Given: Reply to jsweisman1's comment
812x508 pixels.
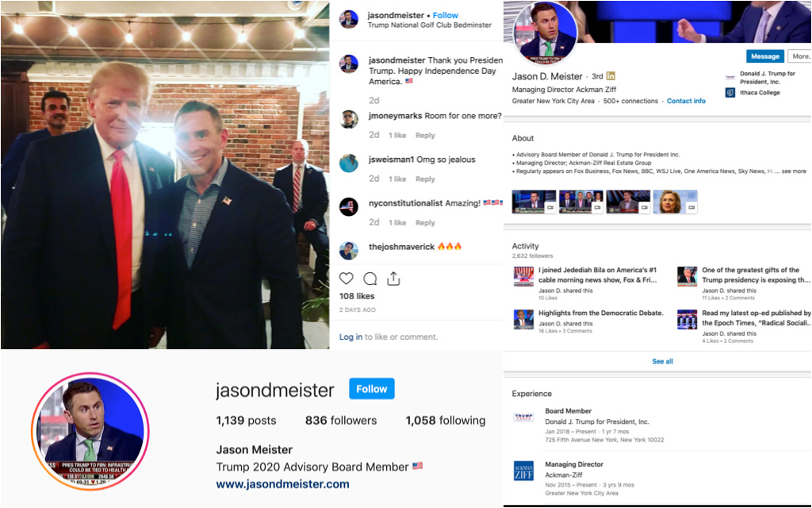Looking at the screenshot, I should (425, 179).
